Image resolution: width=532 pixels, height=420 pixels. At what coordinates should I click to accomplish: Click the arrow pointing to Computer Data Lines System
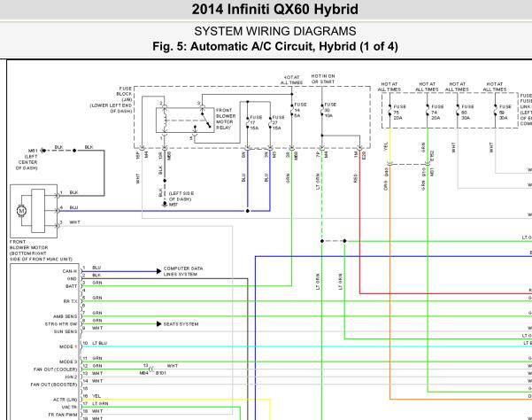pyautogui.click(x=158, y=271)
